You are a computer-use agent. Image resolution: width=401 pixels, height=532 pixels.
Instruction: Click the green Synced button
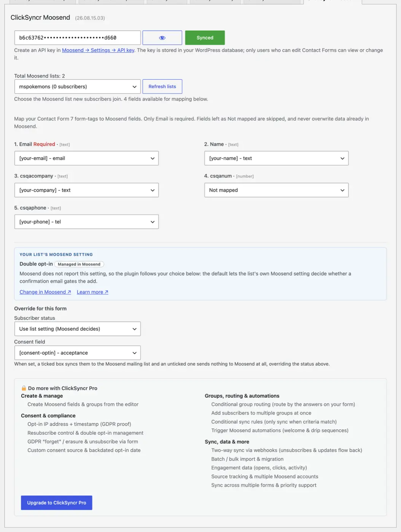pyautogui.click(x=205, y=38)
